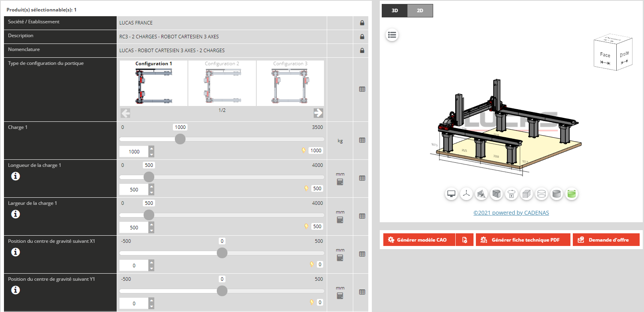Focus the gravité X1 value input field
The image size is (644, 312).
click(134, 265)
